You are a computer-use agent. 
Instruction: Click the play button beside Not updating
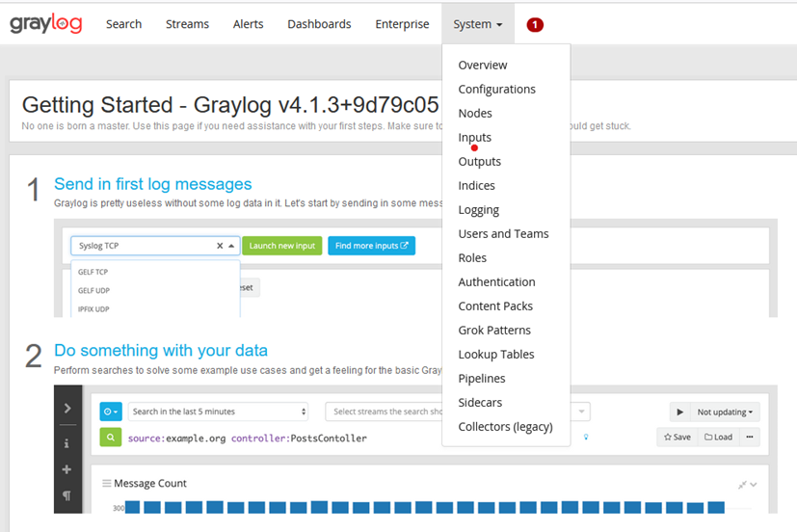pos(679,412)
